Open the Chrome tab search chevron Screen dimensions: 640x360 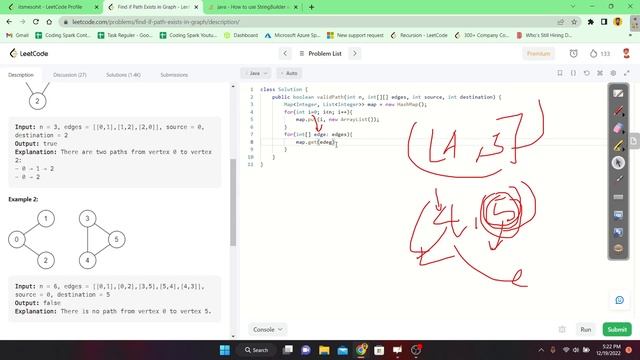click(x=573, y=7)
